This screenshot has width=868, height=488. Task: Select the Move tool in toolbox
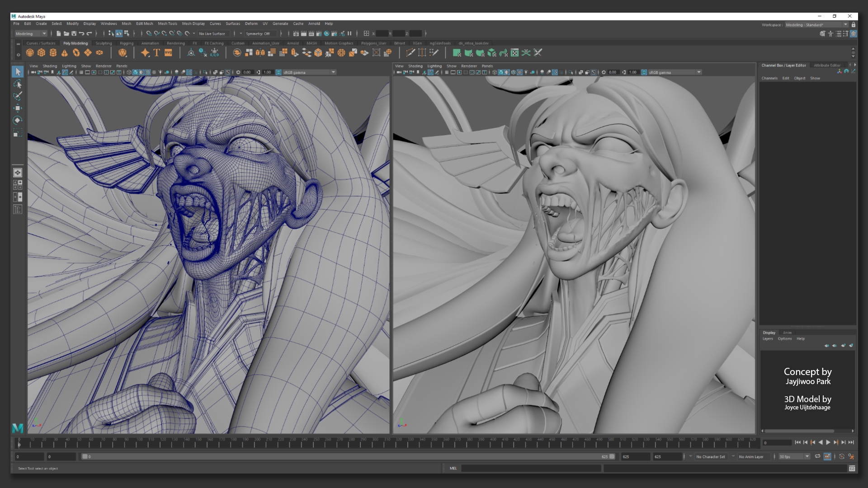pyautogui.click(x=18, y=108)
